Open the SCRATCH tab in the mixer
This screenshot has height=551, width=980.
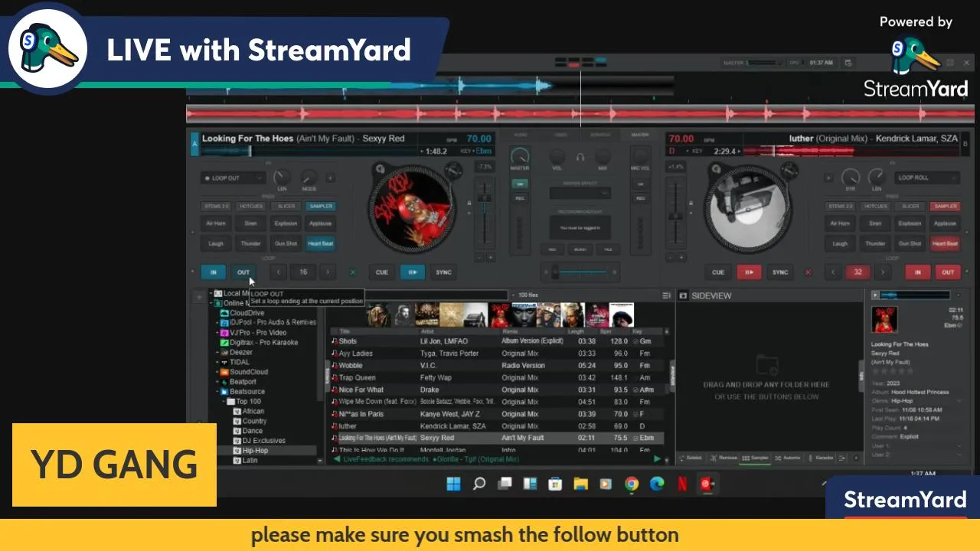click(600, 135)
